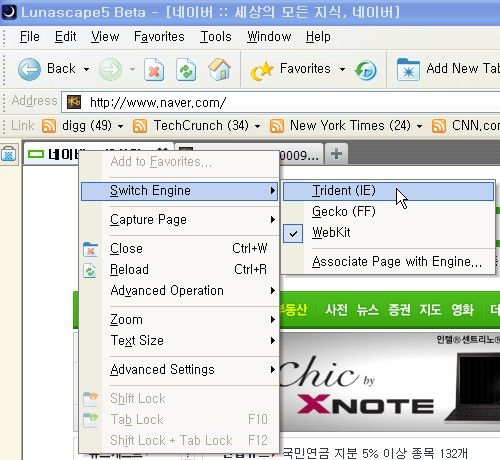Click Naver 뉴스 navigation link

pyautogui.click(x=368, y=310)
